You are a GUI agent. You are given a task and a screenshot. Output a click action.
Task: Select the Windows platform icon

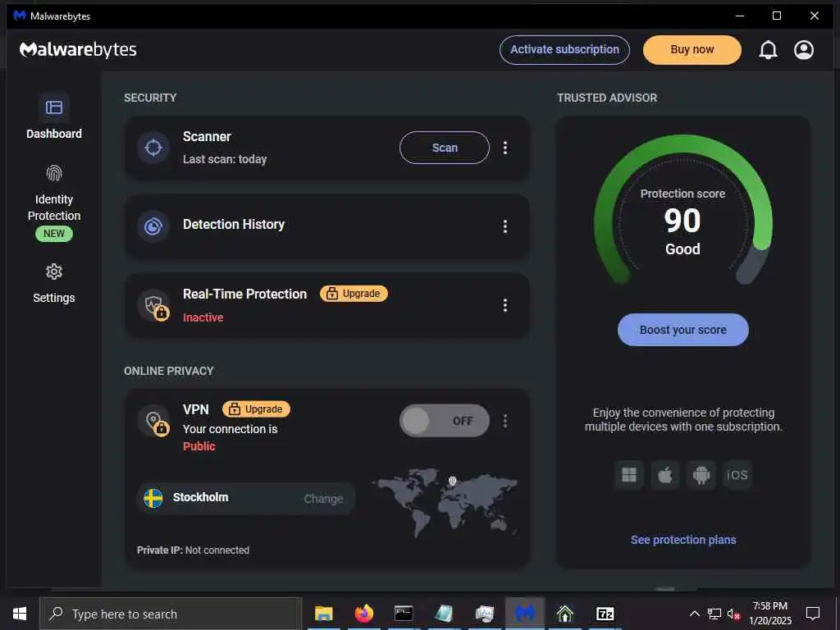tap(629, 475)
